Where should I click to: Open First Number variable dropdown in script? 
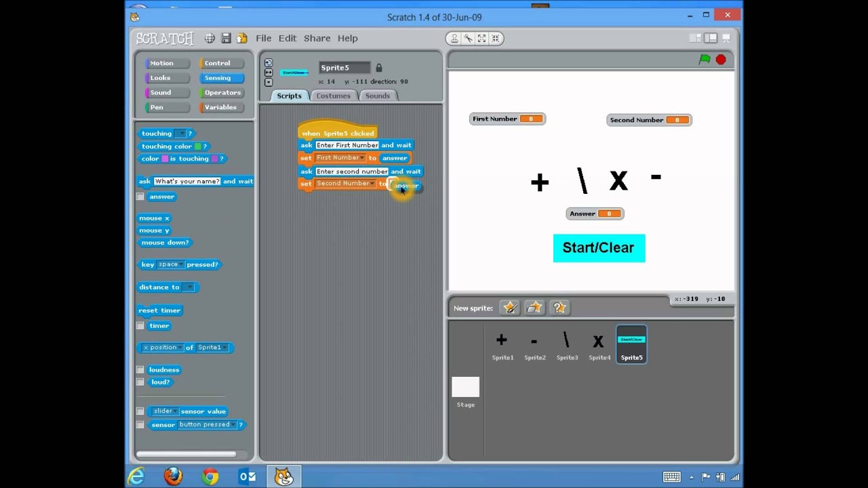point(340,158)
